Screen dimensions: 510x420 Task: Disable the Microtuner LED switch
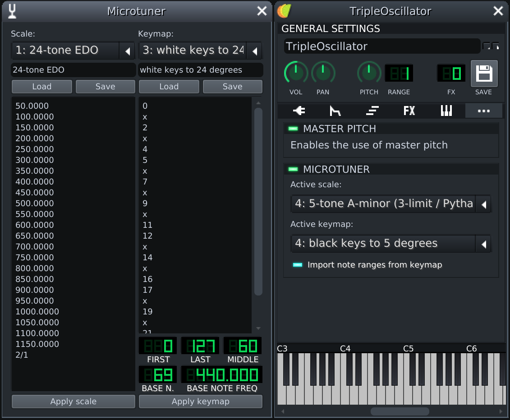point(293,170)
